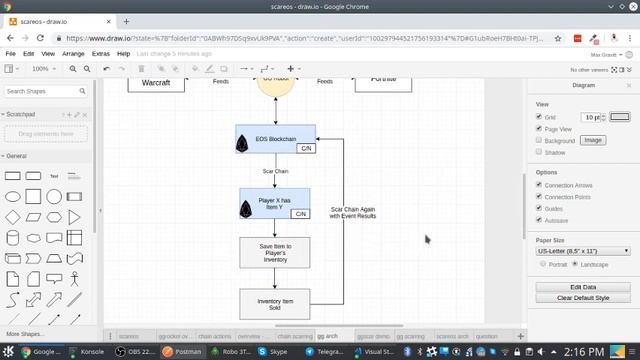640x360 pixels.
Task: Click the Clear Default Style button
Action: (x=583, y=298)
